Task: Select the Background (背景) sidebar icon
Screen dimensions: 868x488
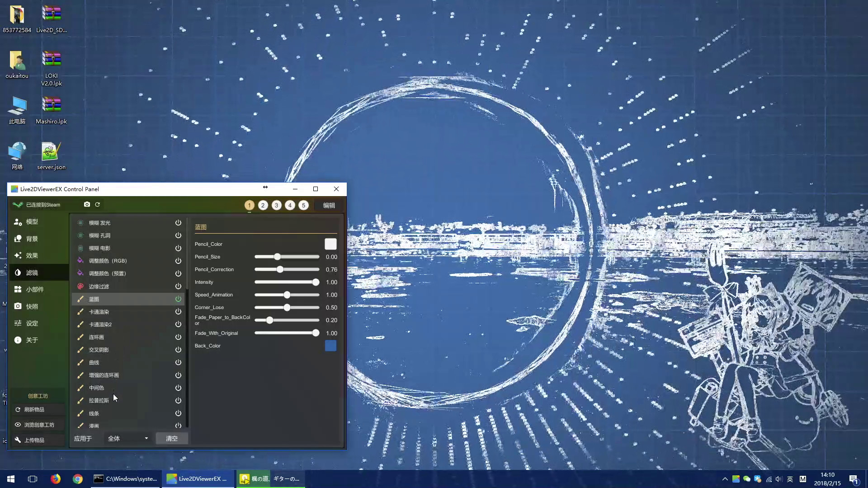Action: [32, 239]
